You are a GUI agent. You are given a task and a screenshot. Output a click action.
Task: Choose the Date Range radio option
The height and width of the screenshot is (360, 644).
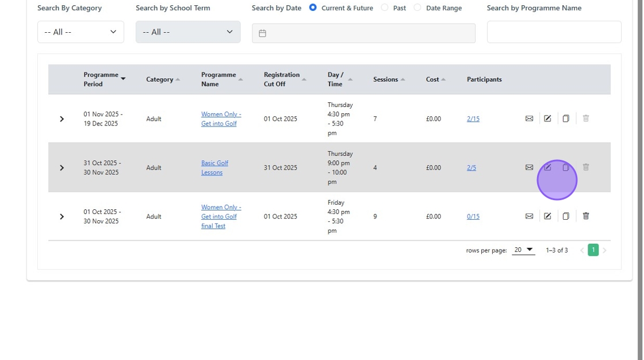tap(417, 7)
